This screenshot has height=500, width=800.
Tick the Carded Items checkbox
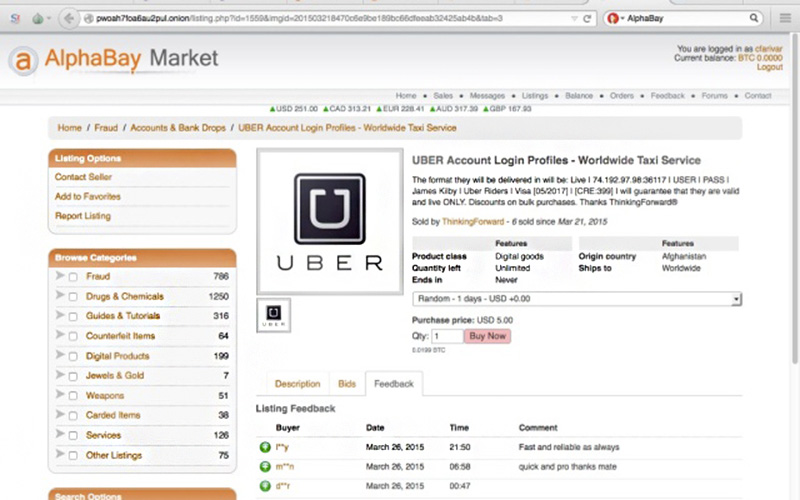[73, 416]
